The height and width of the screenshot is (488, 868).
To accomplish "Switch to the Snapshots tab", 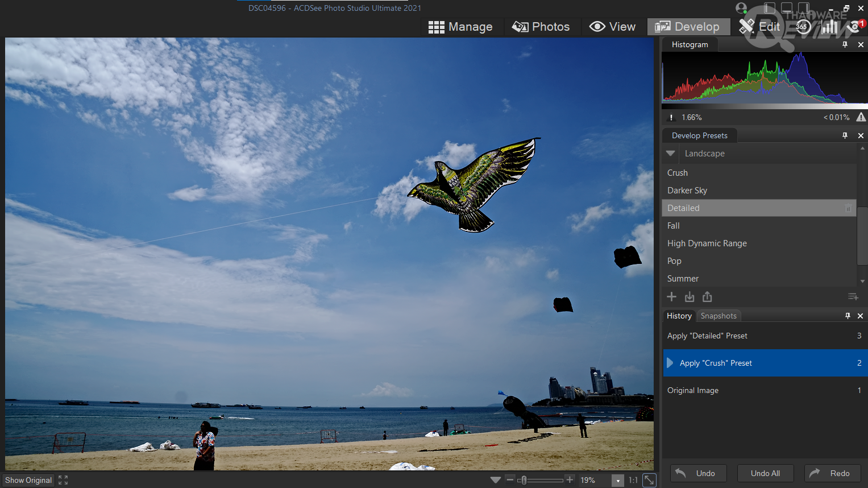I will [x=719, y=316].
